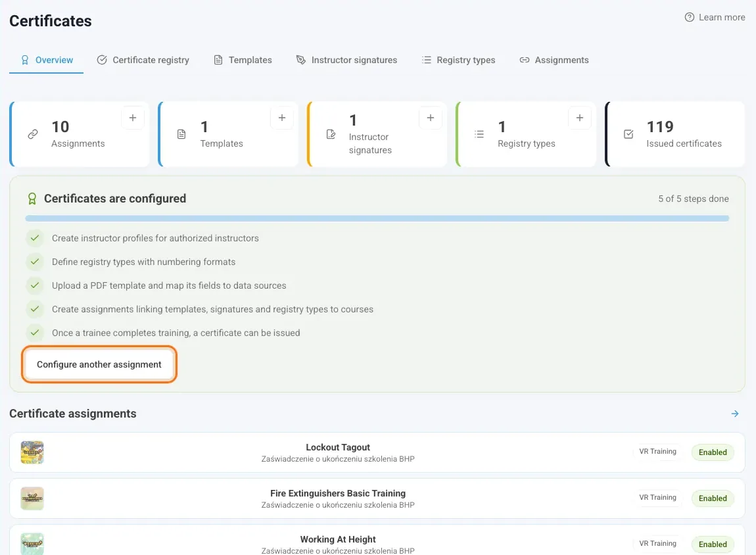Go to the Templates tab

(243, 60)
